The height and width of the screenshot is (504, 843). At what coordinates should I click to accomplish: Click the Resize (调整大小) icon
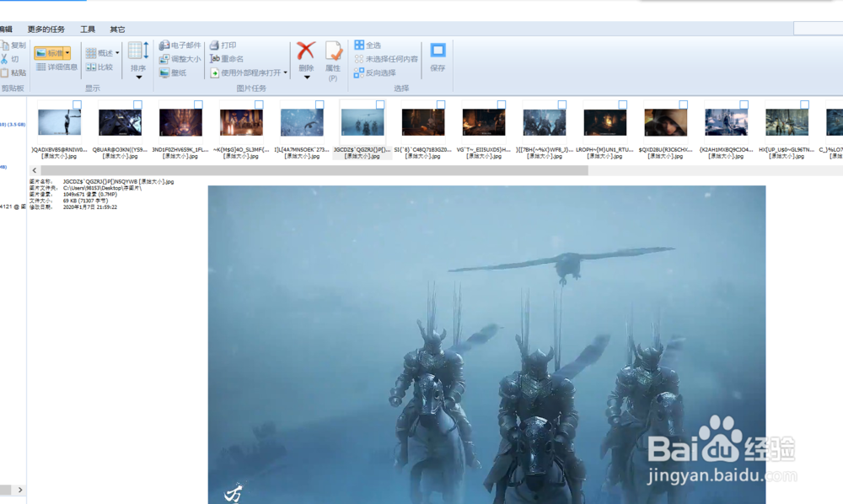coord(164,59)
